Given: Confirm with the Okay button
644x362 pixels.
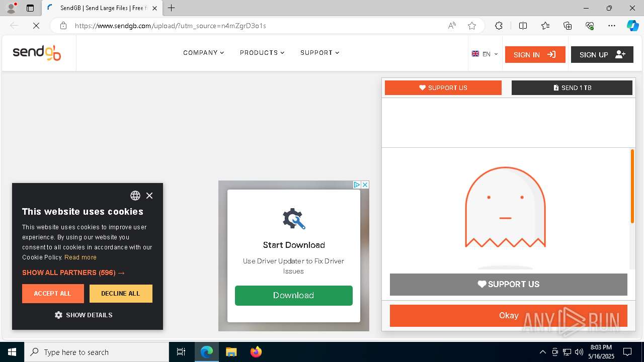Looking at the screenshot, I should coord(509,316).
